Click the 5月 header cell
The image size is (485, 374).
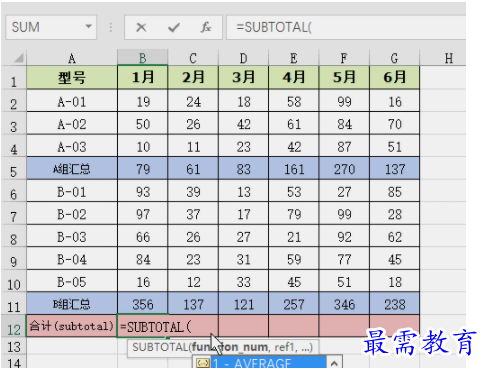(x=344, y=78)
